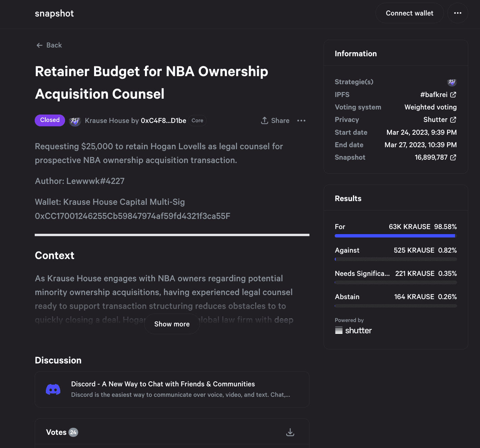The width and height of the screenshot is (480, 448).
Task: Open the Shutter privacy external link
Action: (440, 120)
